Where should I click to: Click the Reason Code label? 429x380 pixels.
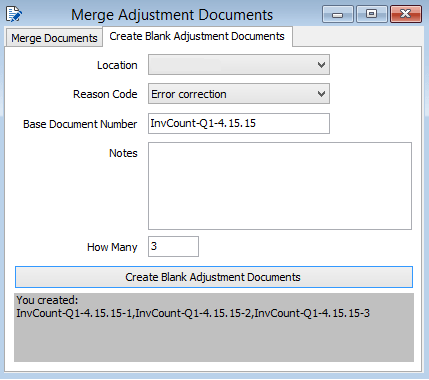(x=105, y=94)
